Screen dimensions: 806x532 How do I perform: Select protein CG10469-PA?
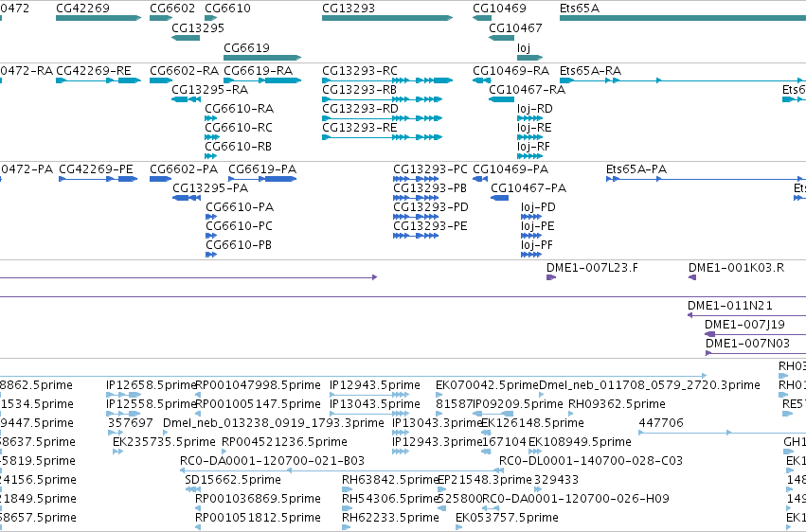click(x=480, y=179)
